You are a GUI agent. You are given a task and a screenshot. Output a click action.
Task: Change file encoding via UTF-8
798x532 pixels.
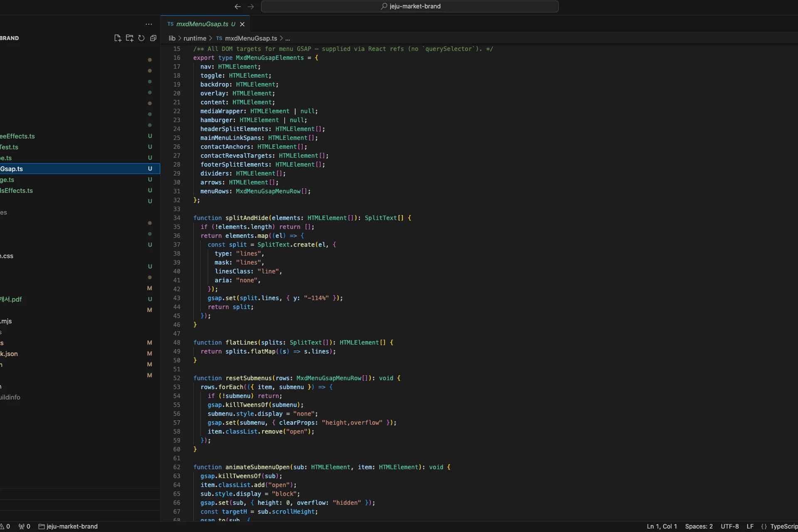[729, 526]
